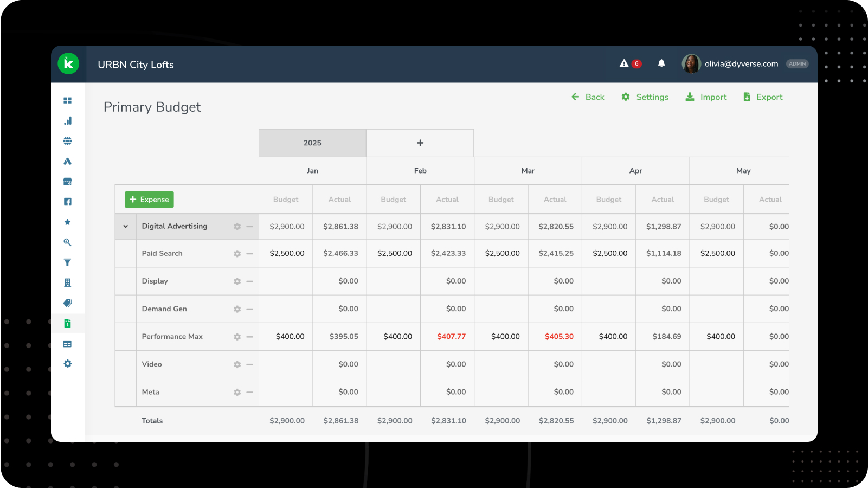Click the green Export link

[763, 97]
